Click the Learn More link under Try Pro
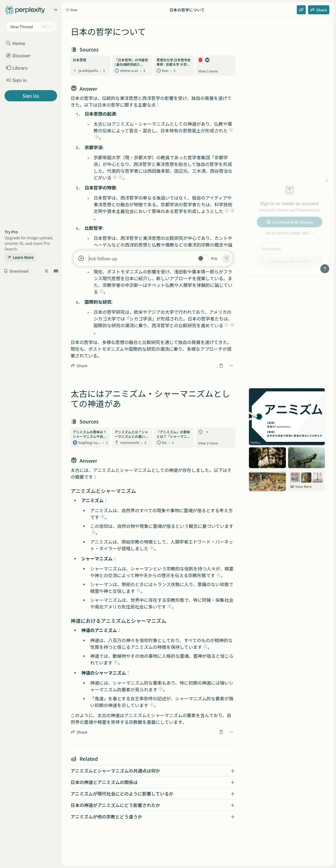This screenshot has height=868, width=336. tap(20, 258)
